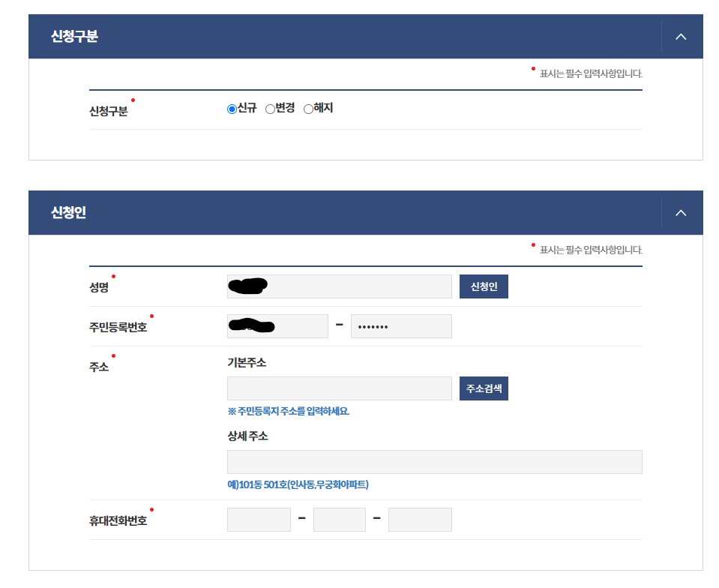The width and height of the screenshot is (719, 588).
Task: Click the 기본주소 address input field
Action: tap(337, 388)
